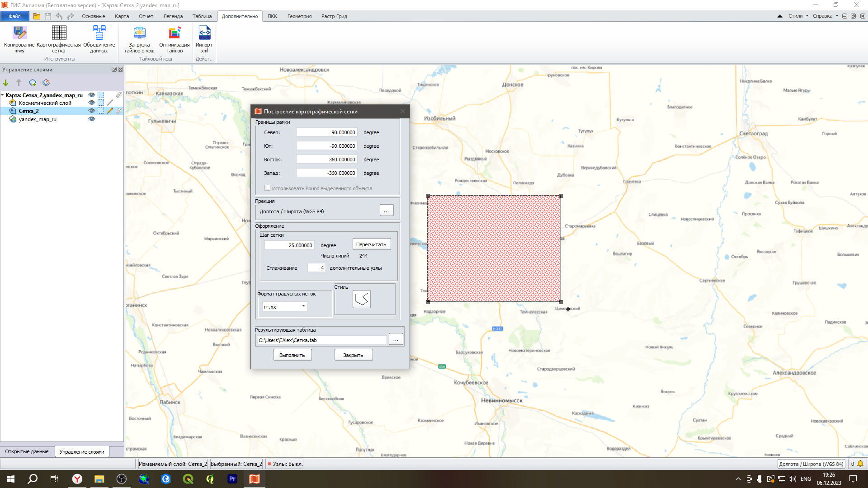Click the Импорт xml icon
868x488 pixels.
204,33
